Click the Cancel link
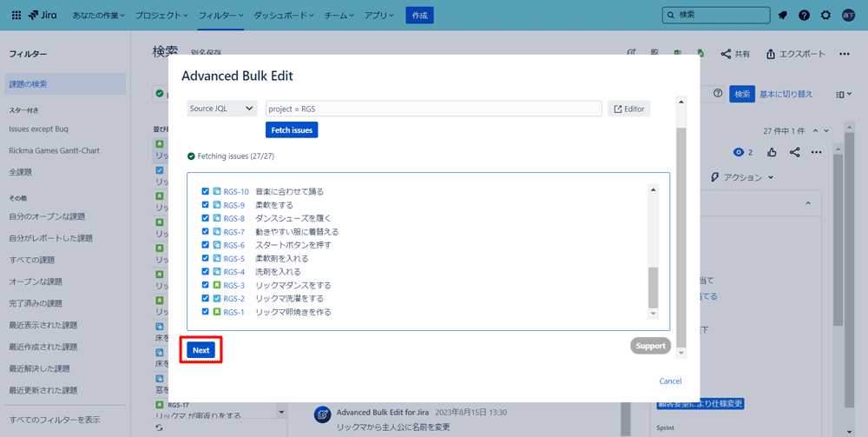Viewport: 868px width, 437px height. click(670, 381)
